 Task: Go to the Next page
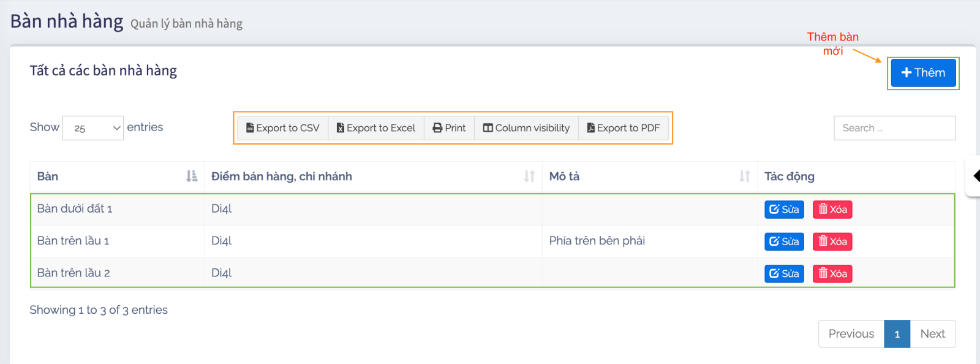click(932, 334)
